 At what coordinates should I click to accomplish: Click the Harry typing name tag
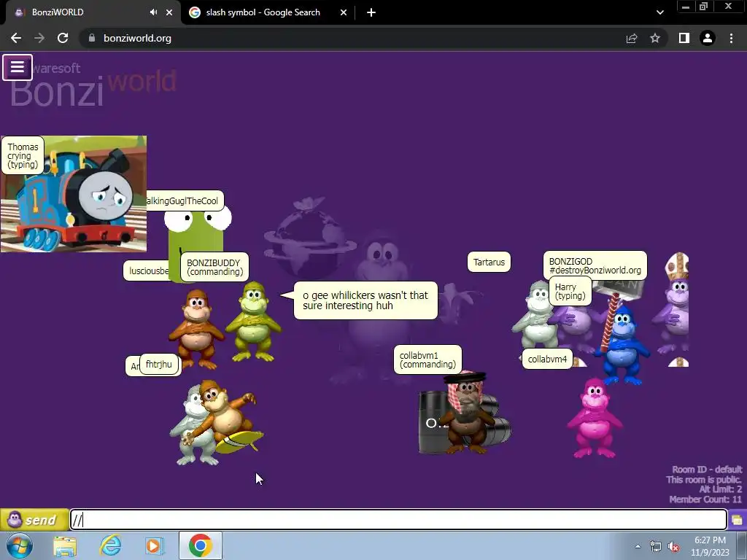[x=570, y=291]
